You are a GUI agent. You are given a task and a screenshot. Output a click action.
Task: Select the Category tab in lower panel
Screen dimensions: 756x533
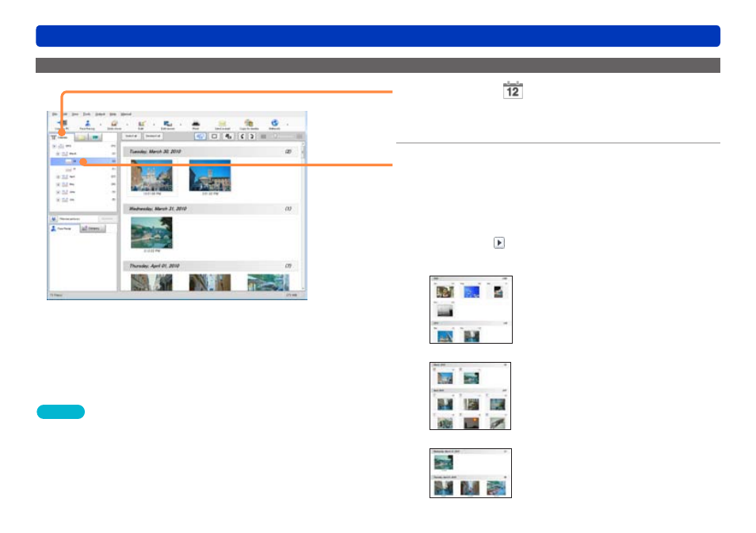tap(92, 228)
